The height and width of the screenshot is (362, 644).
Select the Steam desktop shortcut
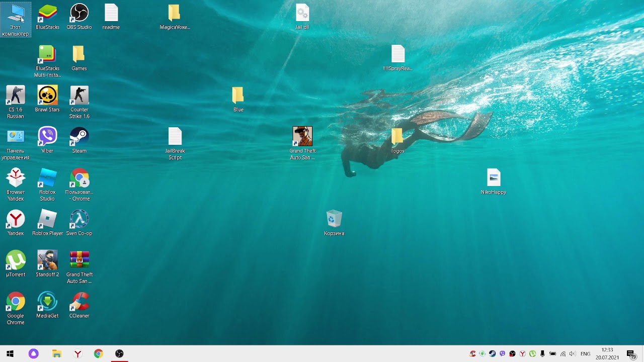(79, 141)
